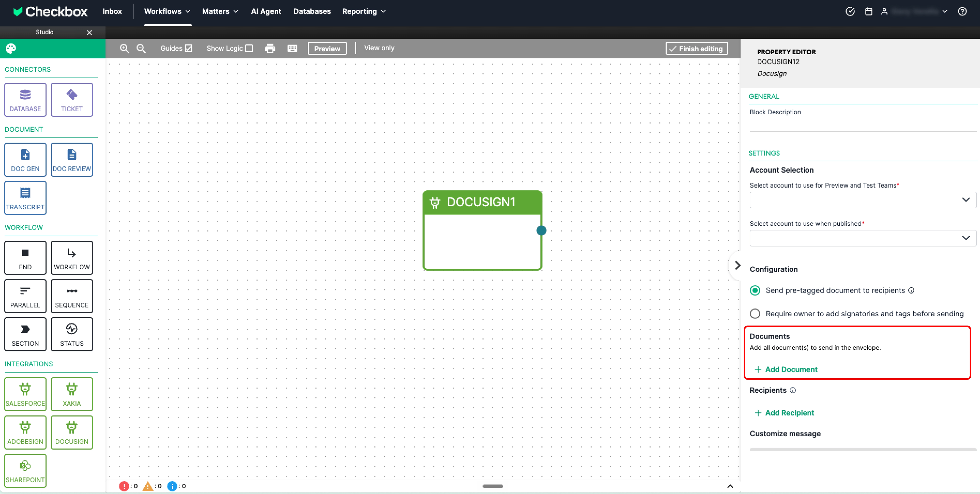
Task: Select the SharePoint integration block
Action: [25, 471]
